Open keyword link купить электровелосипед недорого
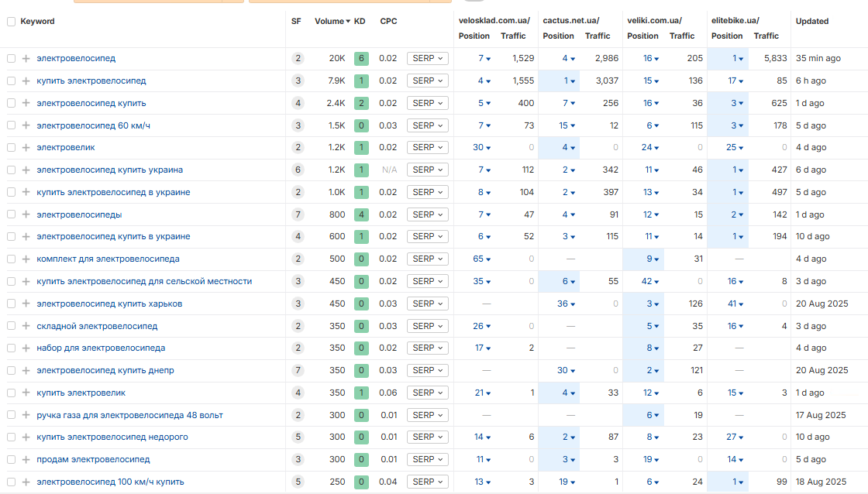Viewport: 868px width, 494px height. click(x=112, y=437)
